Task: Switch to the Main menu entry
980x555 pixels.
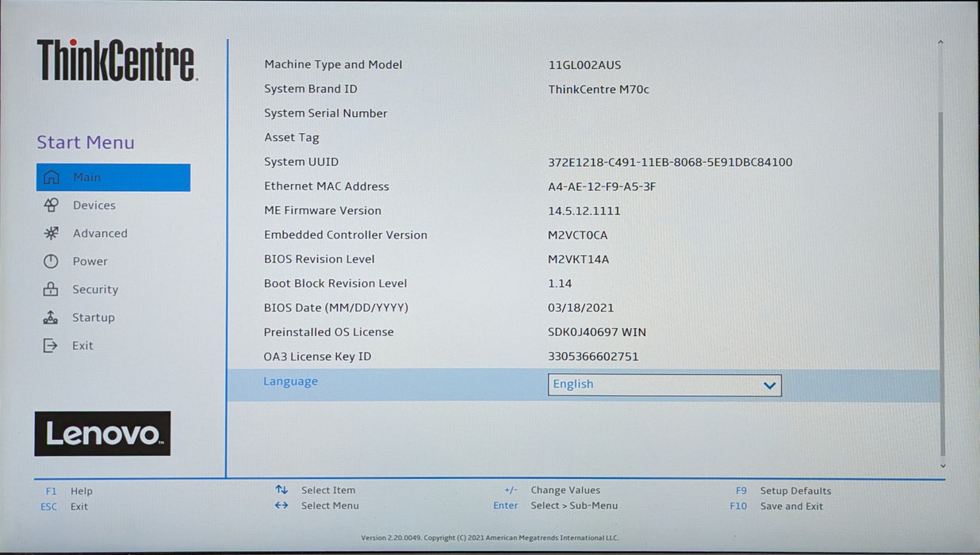Action: 113,178
